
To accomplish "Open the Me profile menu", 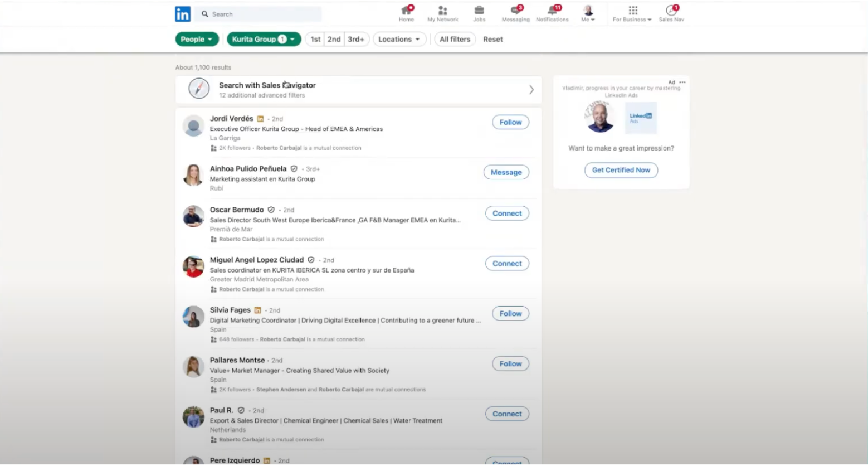I will coord(588,13).
